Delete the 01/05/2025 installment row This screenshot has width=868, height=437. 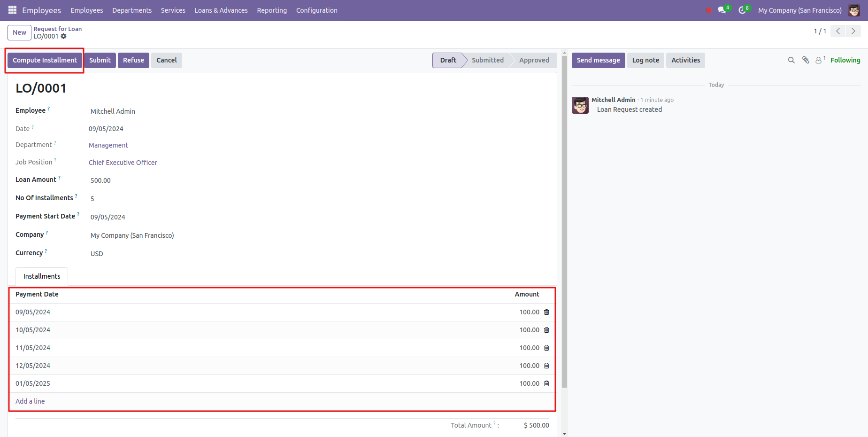(x=546, y=383)
